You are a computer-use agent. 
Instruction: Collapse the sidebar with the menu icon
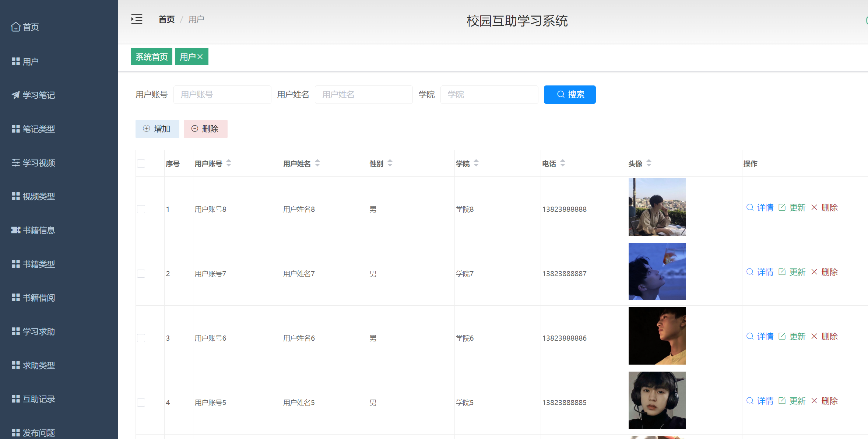pyautogui.click(x=137, y=19)
